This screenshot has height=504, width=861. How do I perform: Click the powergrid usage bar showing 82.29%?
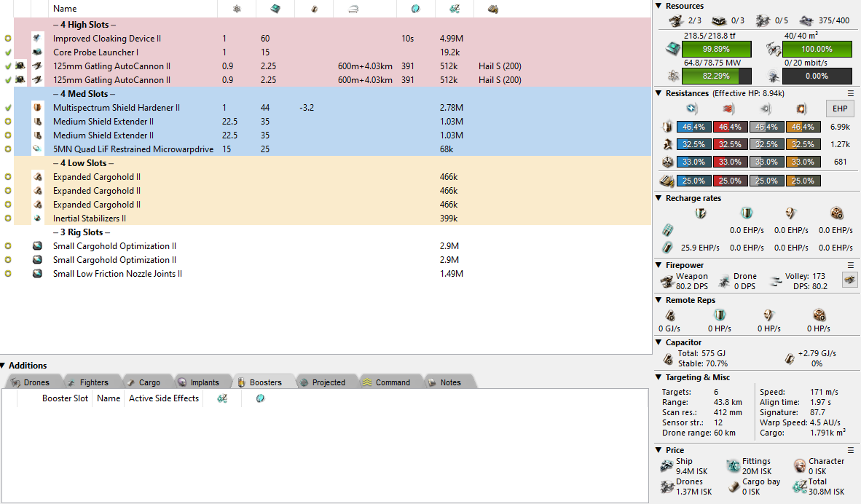716,76
